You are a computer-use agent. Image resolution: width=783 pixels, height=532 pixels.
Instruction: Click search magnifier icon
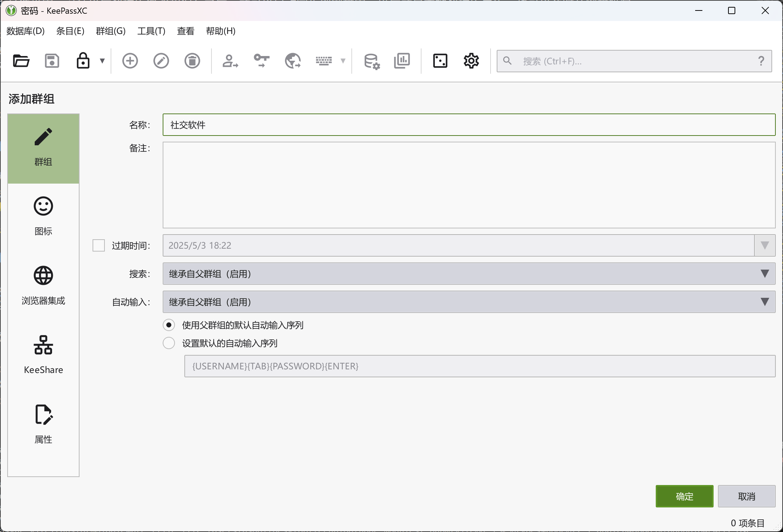click(508, 61)
